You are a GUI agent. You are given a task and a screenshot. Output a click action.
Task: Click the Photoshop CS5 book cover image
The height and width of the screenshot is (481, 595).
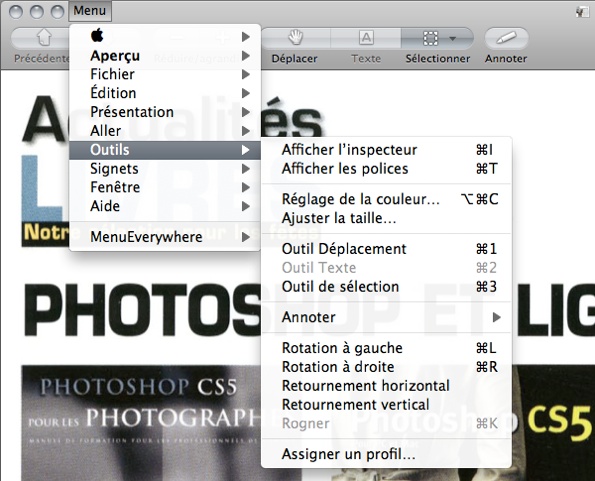141,423
